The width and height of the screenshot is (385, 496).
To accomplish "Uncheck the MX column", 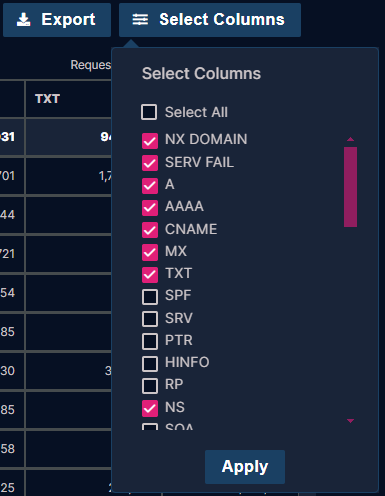I will (x=150, y=252).
